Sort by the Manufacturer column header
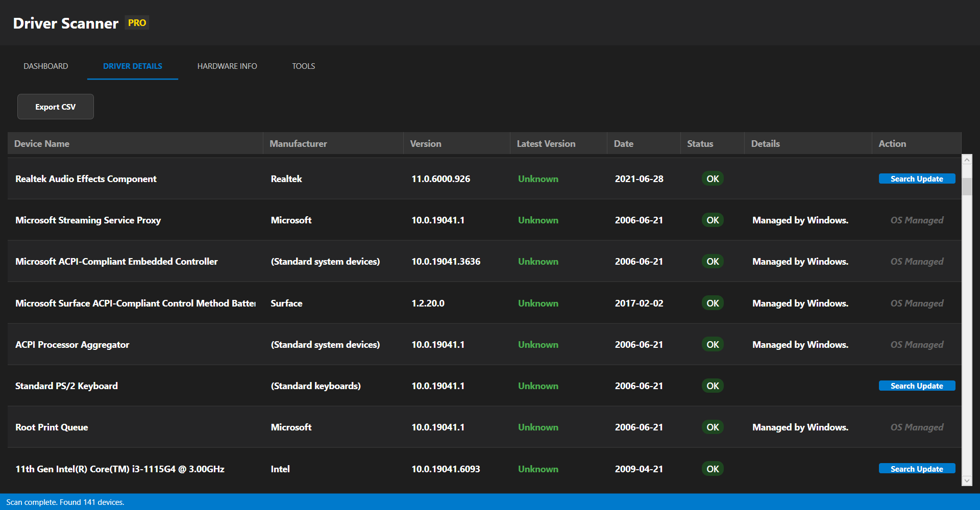 coord(298,144)
